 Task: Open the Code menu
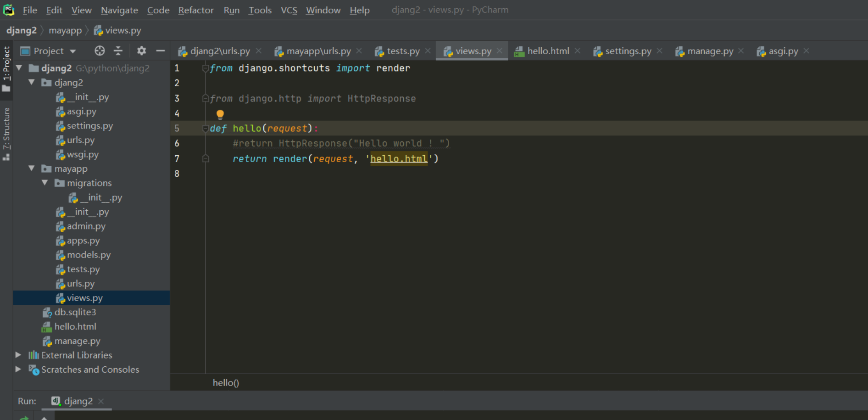pos(158,10)
